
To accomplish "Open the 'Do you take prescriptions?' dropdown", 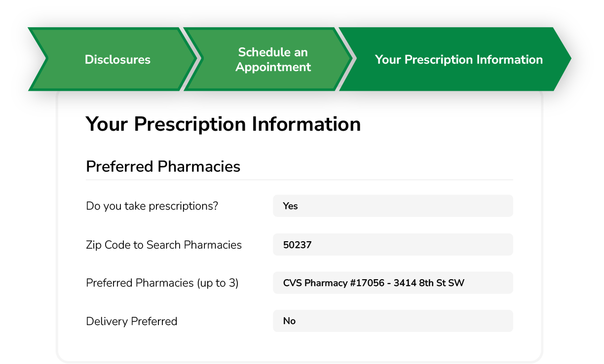I will coord(392,206).
